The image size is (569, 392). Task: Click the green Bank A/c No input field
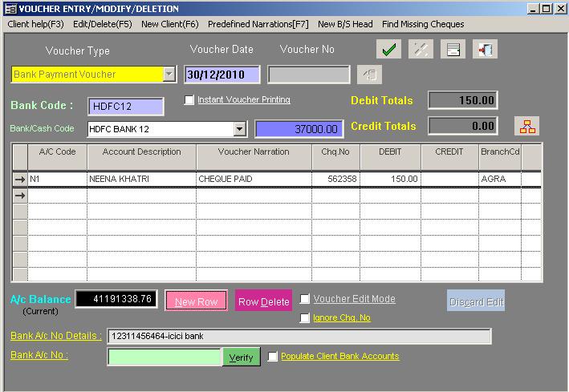click(164, 357)
